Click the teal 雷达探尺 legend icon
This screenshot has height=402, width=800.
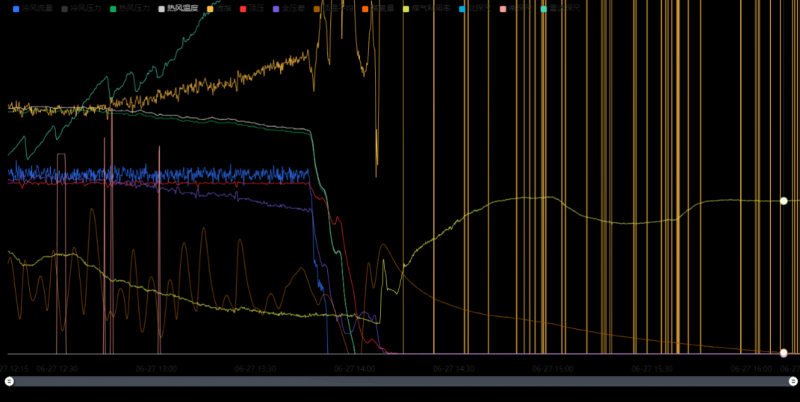point(545,8)
